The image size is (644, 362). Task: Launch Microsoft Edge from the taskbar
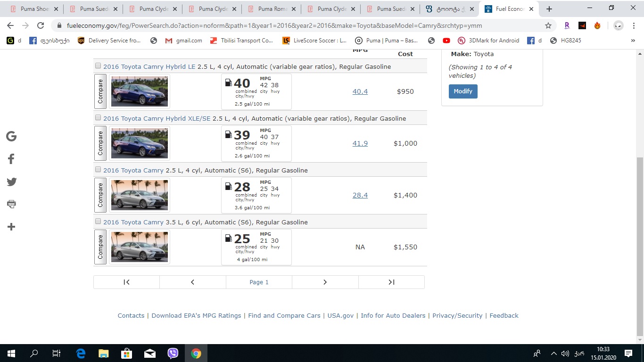coord(81,353)
